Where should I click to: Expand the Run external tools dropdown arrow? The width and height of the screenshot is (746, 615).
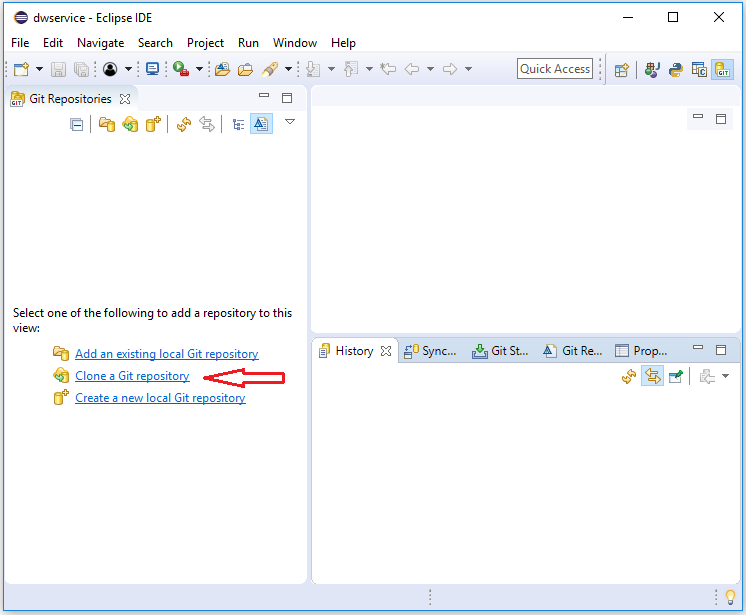(199, 69)
